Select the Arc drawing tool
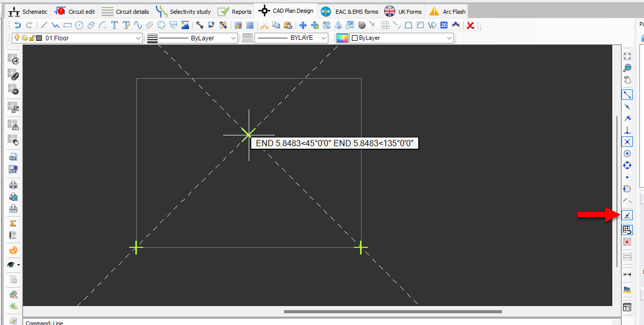Viewport: 644px width, 325px height. (103, 25)
